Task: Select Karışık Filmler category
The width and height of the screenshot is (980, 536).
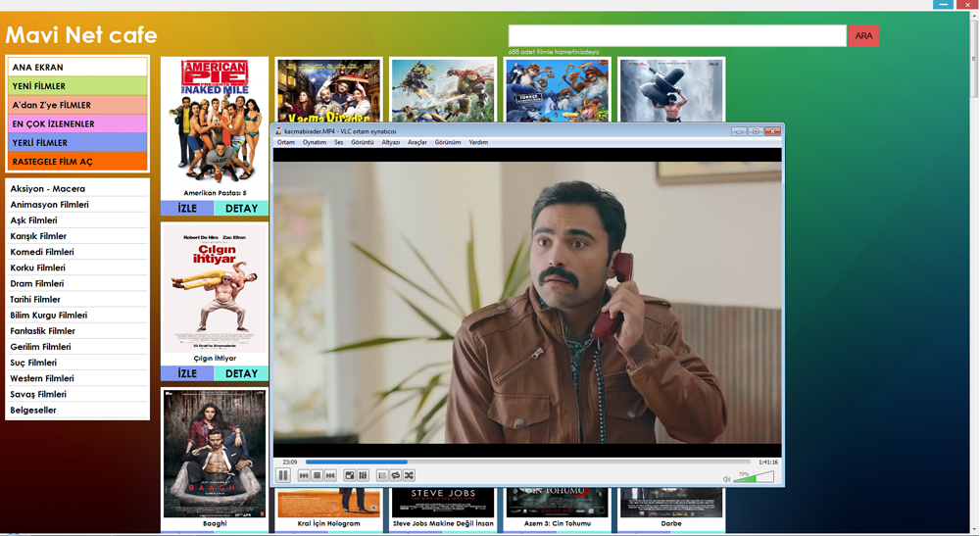Action: 77,235
